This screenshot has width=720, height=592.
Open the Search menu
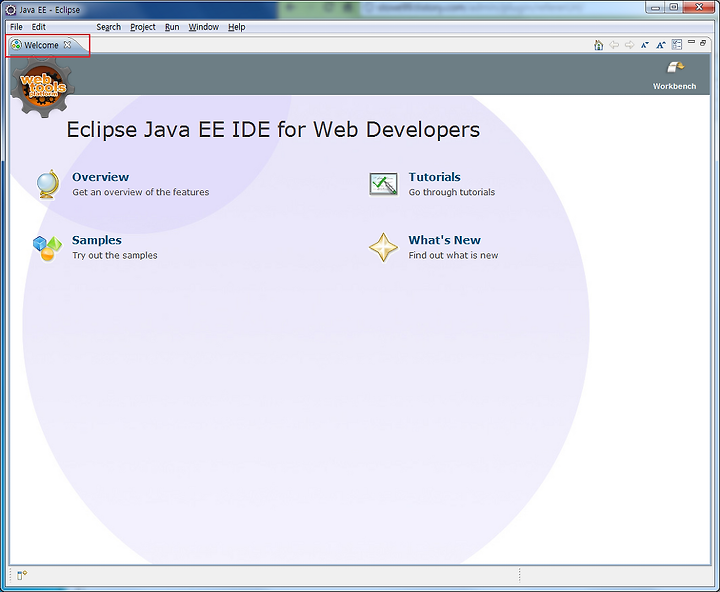pos(108,27)
